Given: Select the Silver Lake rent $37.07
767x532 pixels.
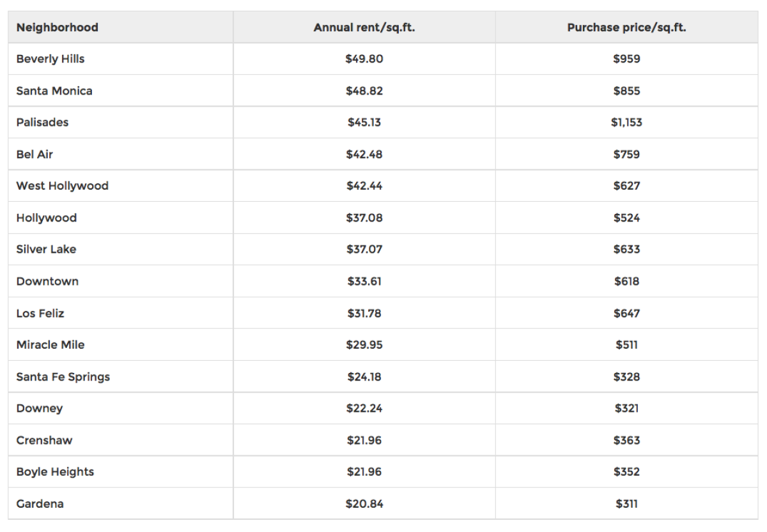Looking at the screenshot, I should 364,250.
